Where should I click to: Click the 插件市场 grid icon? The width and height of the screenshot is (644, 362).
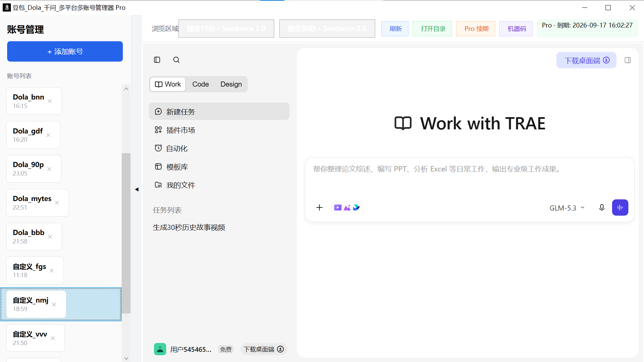tap(158, 130)
